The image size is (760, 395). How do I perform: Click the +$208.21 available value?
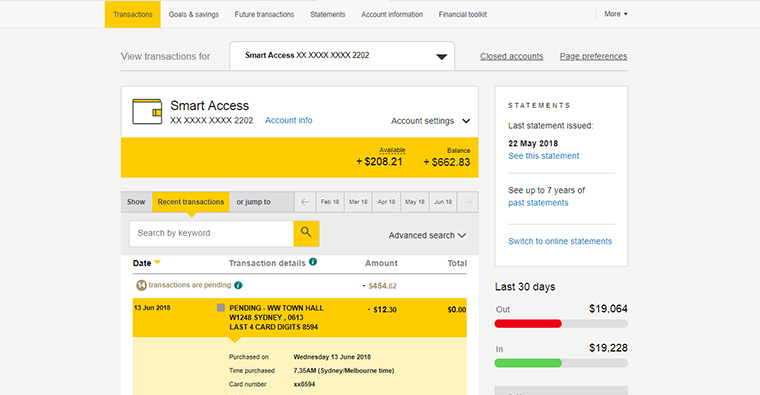380,162
